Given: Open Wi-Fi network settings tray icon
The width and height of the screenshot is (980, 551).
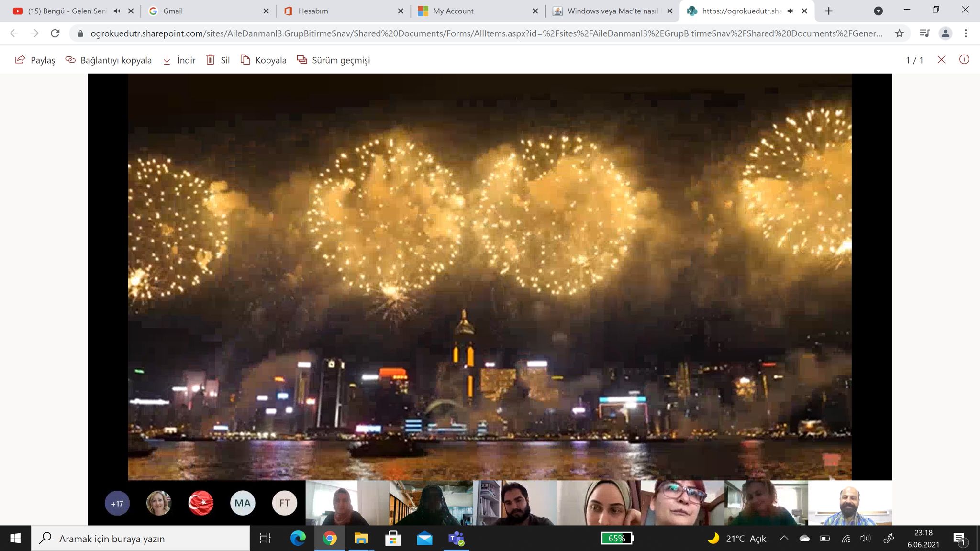Looking at the screenshot, I should [846, 539].
